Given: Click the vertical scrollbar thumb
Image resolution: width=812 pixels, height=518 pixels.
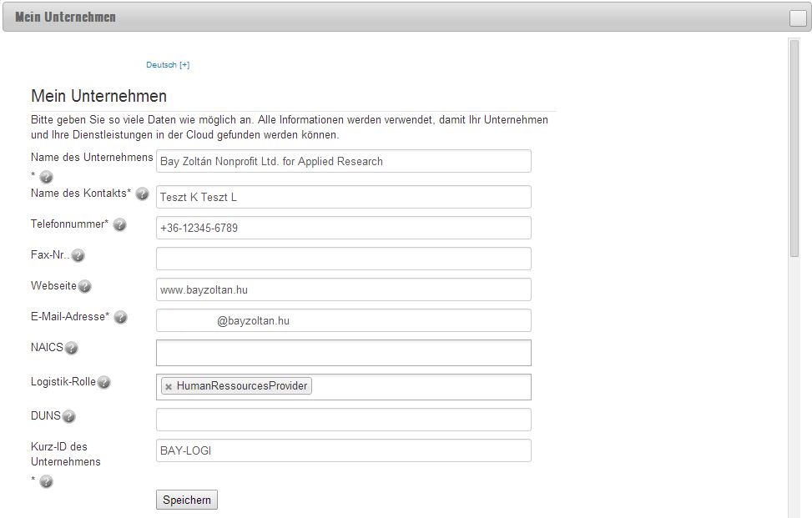Looking at the screenshot, I should (x=794, y=148).
